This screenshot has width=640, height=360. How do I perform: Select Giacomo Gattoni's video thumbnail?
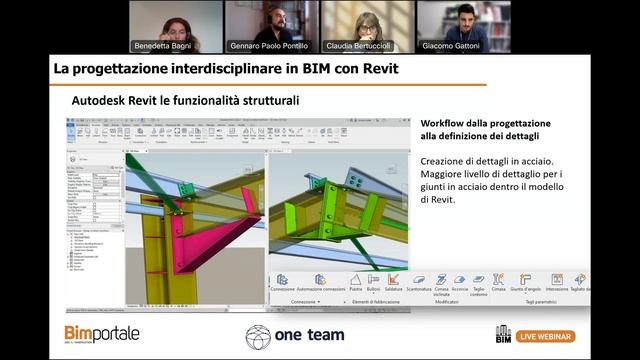464,27
